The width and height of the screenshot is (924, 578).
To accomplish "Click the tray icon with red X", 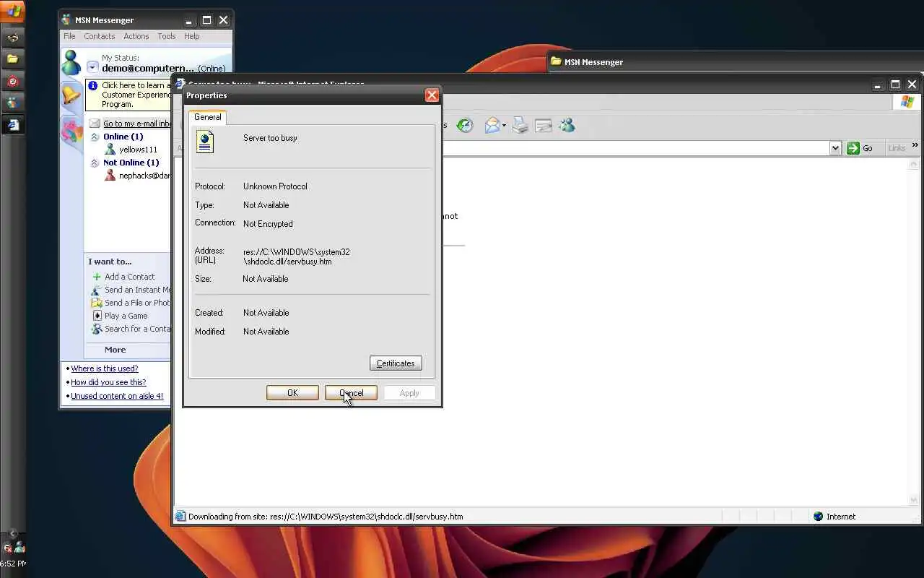I will coord(8,548).
